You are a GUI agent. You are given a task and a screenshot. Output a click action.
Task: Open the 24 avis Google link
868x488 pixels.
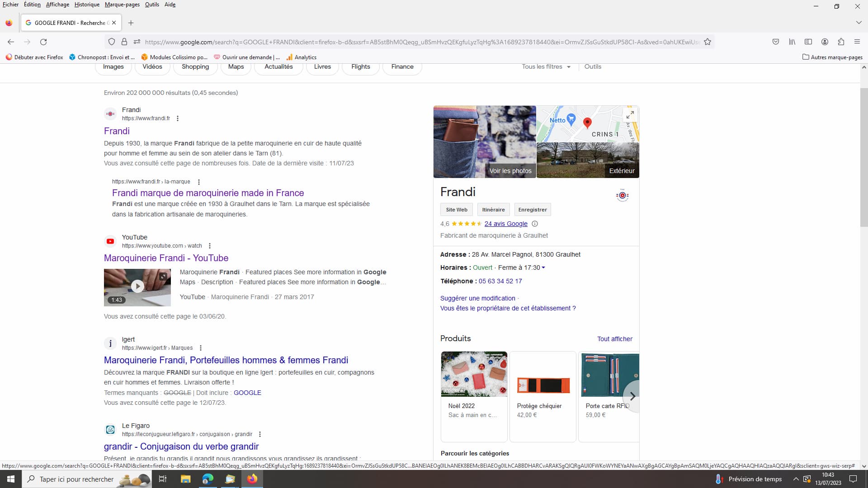(506, 224)
